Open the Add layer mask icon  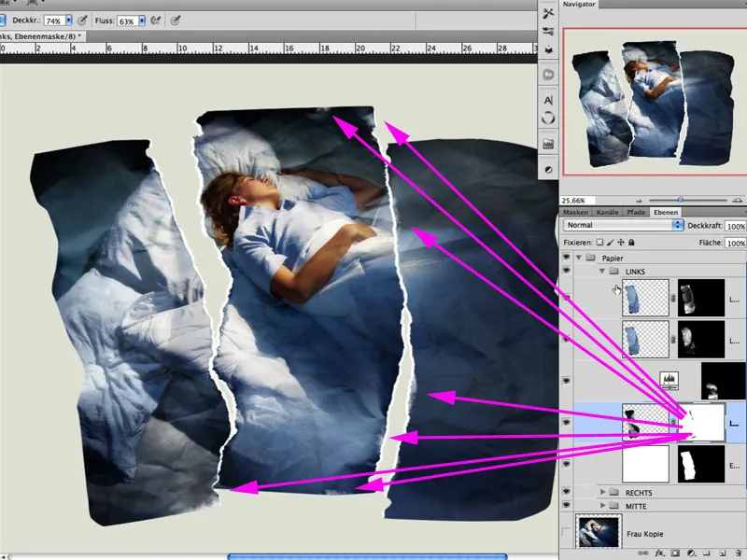click(675, 554)
